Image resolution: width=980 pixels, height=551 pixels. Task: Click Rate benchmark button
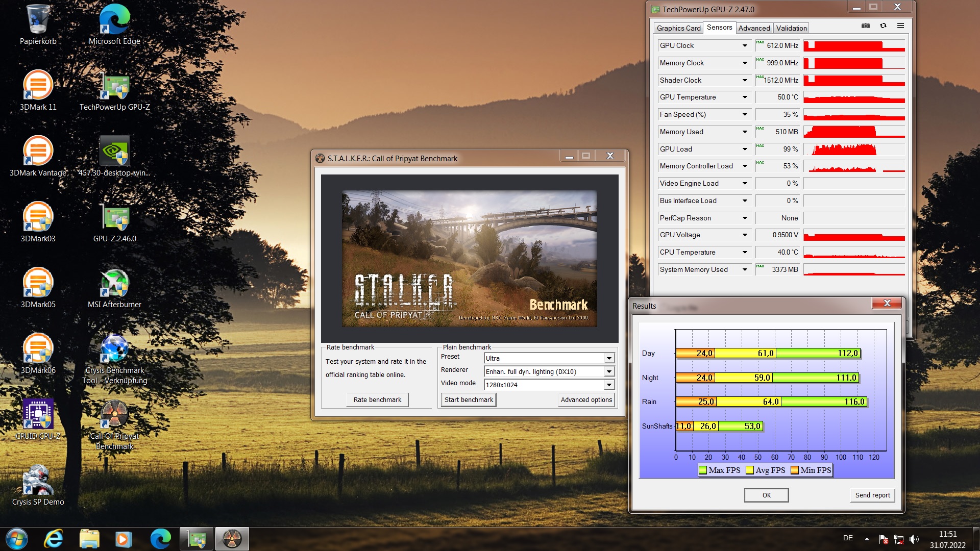378,399
